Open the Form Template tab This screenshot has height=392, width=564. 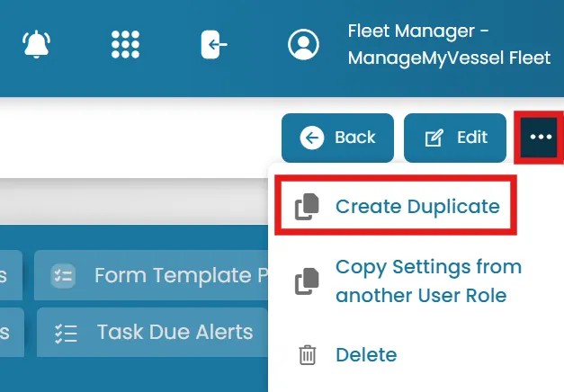(151, 275)
